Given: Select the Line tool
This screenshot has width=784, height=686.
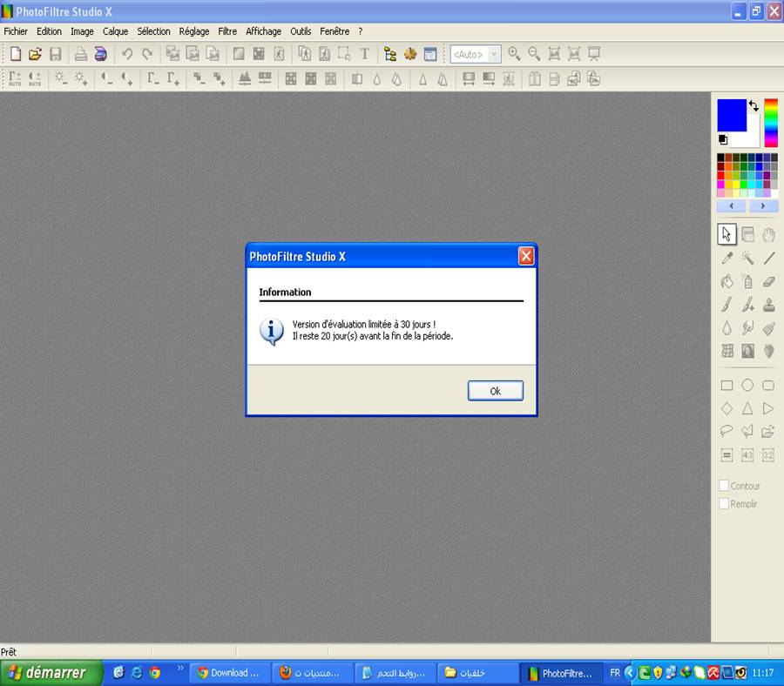Looking at the screenshot, I should [x=768, y=258].
